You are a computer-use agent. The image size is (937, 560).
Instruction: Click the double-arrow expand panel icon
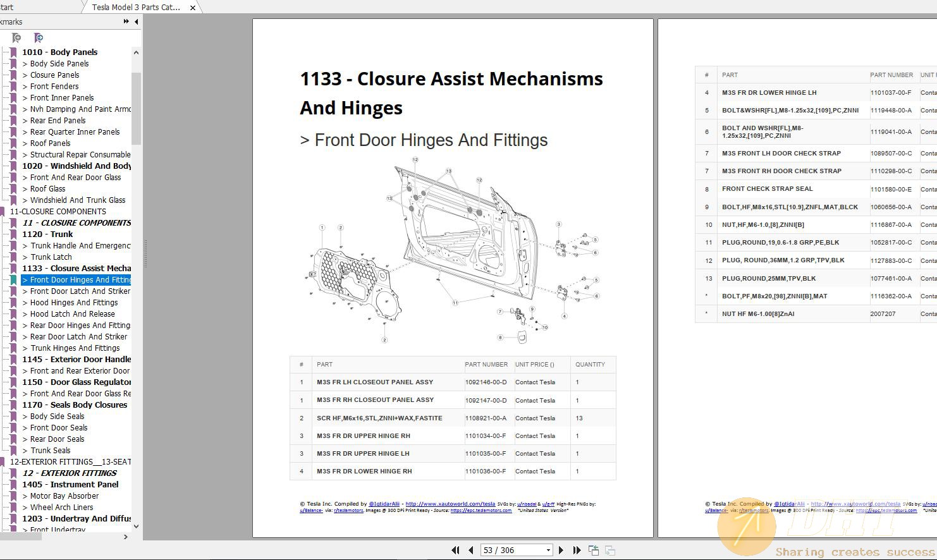point(126,21)
